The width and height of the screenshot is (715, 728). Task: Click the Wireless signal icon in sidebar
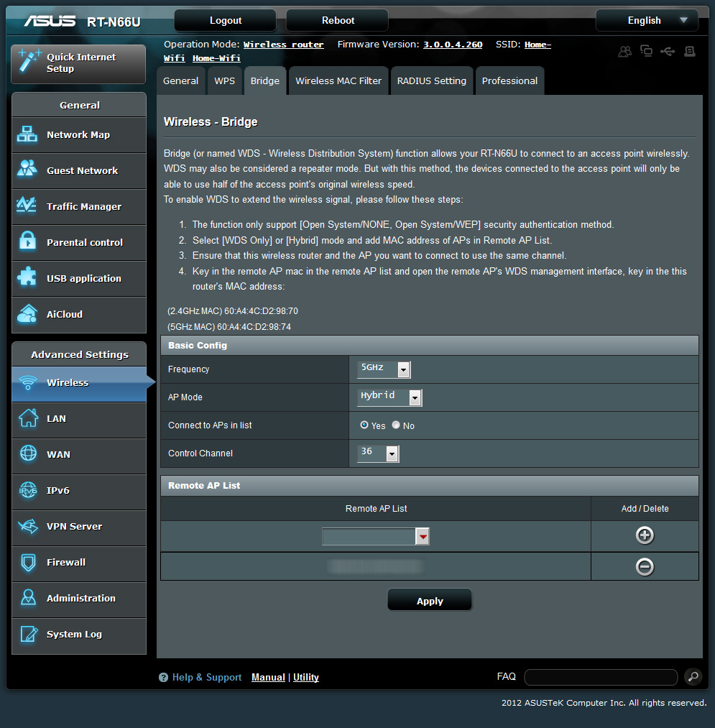(28, 382)
